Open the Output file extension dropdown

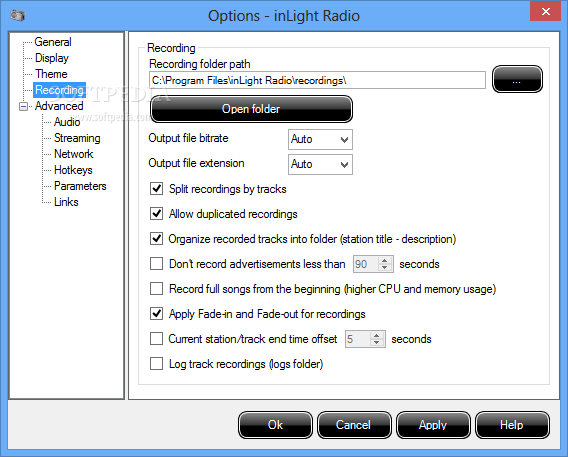[x=320, y=164]
